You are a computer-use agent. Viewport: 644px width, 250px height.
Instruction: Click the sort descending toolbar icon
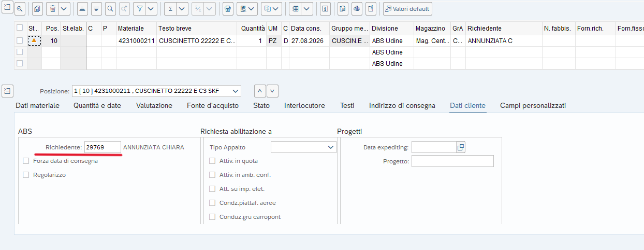click(x=96, y=9)
